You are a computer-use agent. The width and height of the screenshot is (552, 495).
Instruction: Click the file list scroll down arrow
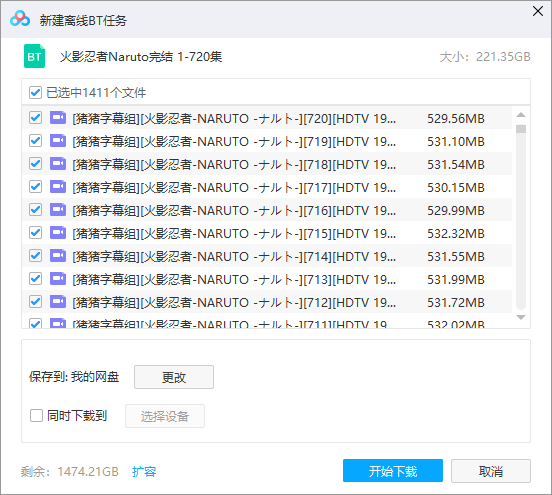(x=521, y=317)
